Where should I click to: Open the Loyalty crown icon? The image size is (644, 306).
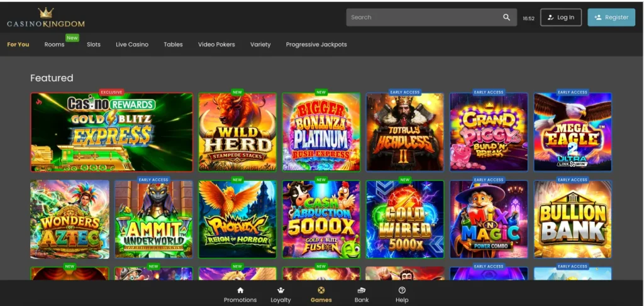pyautogui.click(x=281, y=290)
